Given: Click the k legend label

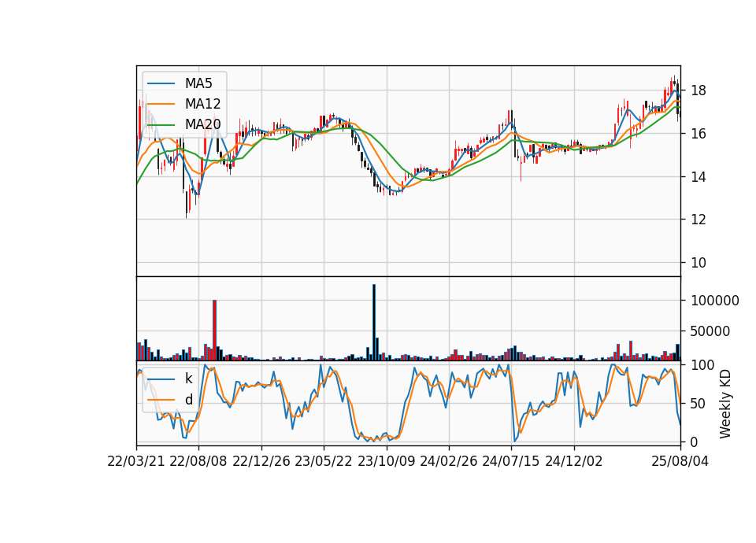Looking at the screenshot, I should click(x=188, y=379).
